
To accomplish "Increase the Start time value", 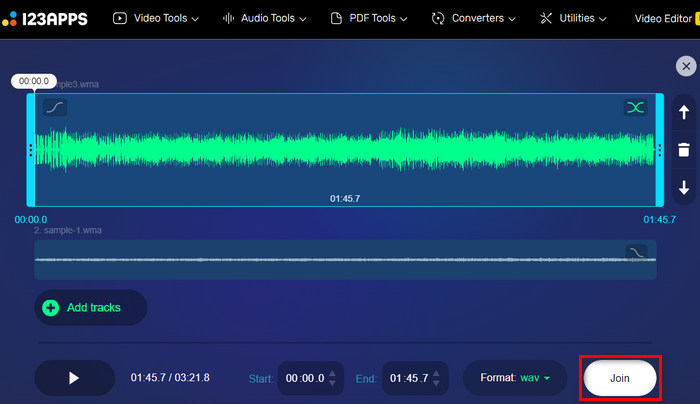I will [x=332, y=374].
